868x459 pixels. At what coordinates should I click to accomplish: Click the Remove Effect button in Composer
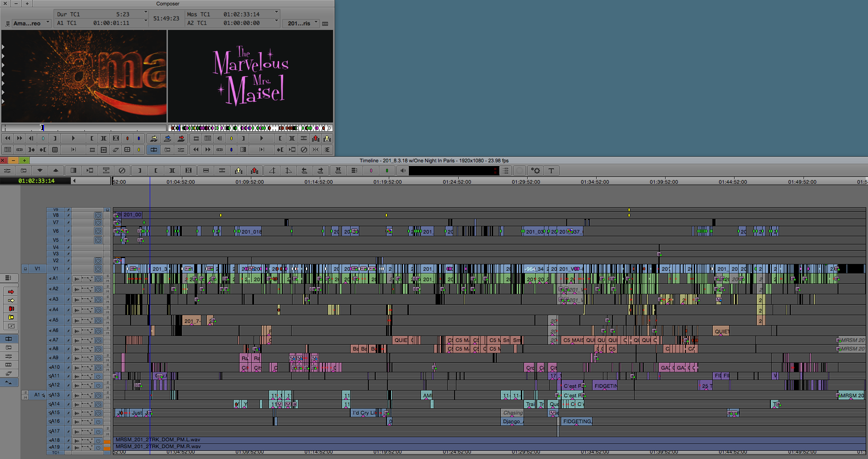click(304, 150)
